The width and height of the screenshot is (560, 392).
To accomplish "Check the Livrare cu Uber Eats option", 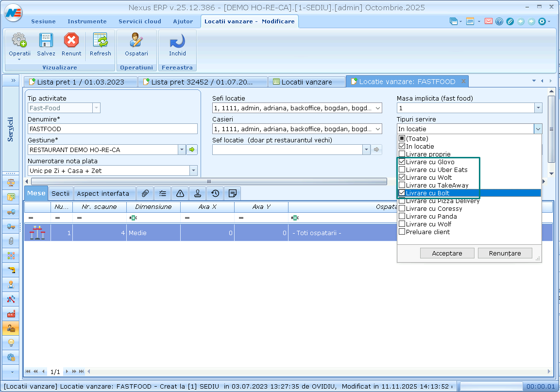I will pos(402,170).
